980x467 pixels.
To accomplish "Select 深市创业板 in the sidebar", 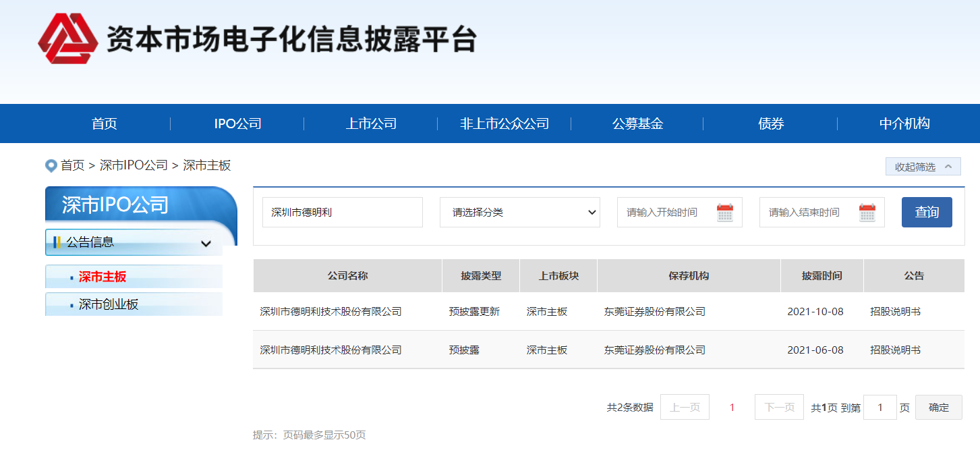I will [x=109, y=304].
